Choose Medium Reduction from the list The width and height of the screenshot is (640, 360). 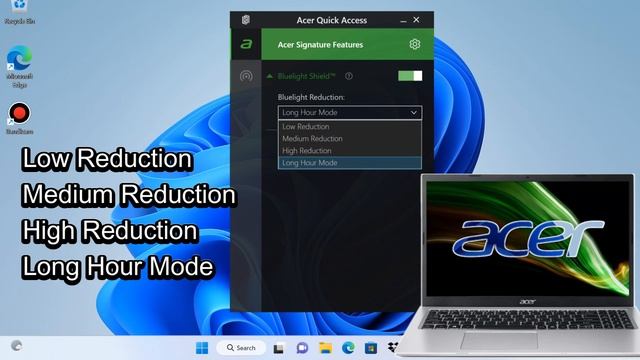point(350,138)
